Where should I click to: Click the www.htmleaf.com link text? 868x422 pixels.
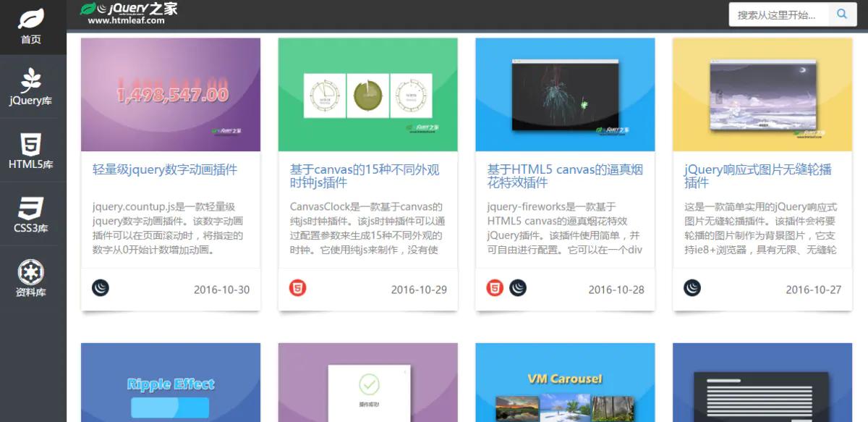pyautogui.click(x=126, y=20)
